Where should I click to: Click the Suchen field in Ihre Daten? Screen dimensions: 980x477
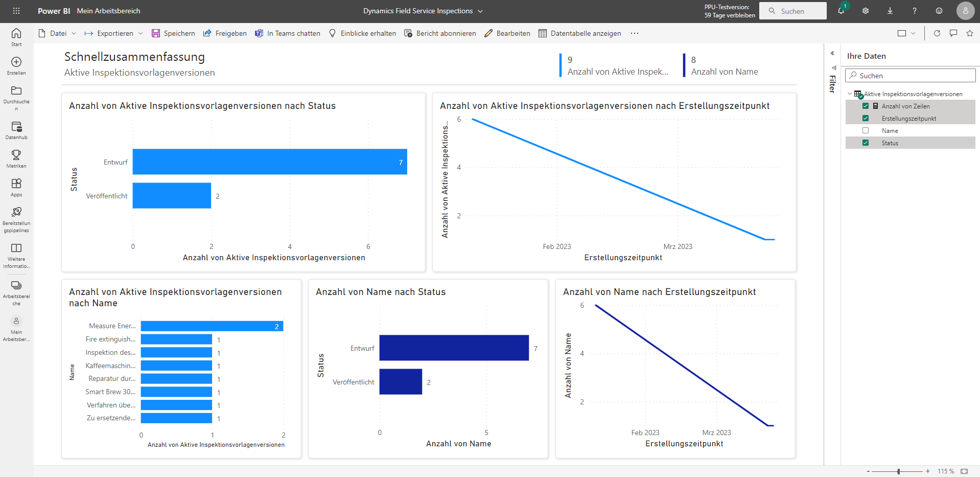point(910,75)
